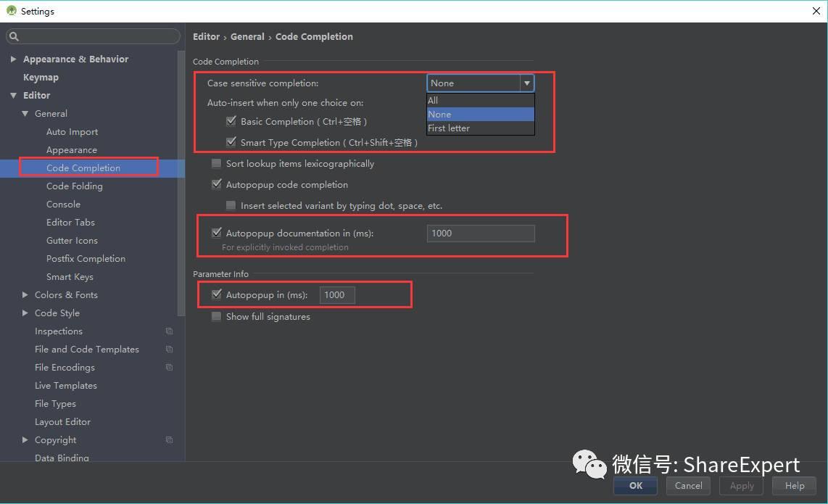The width and height of the screenshot is (828, 504).
Task: Click the Android Studio icon in title bar
Action: coord(11,11)
